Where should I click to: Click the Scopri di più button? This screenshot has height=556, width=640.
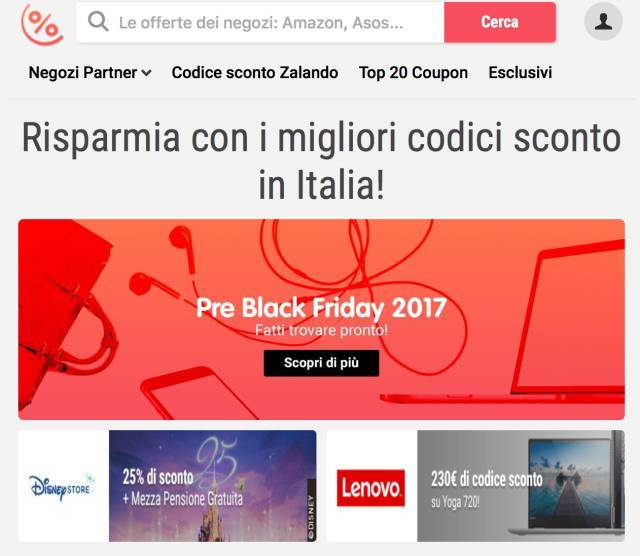[x=321, y=363]
